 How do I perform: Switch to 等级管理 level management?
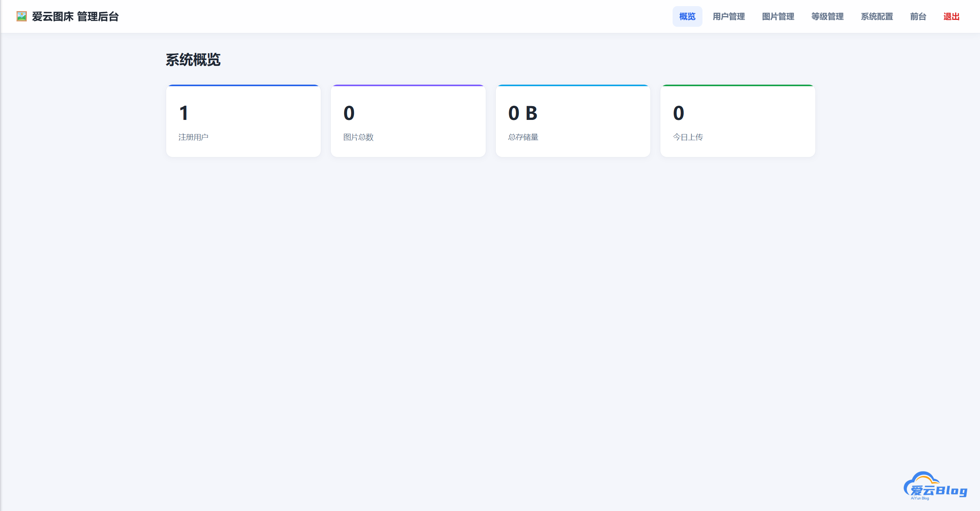coord(827,16)
